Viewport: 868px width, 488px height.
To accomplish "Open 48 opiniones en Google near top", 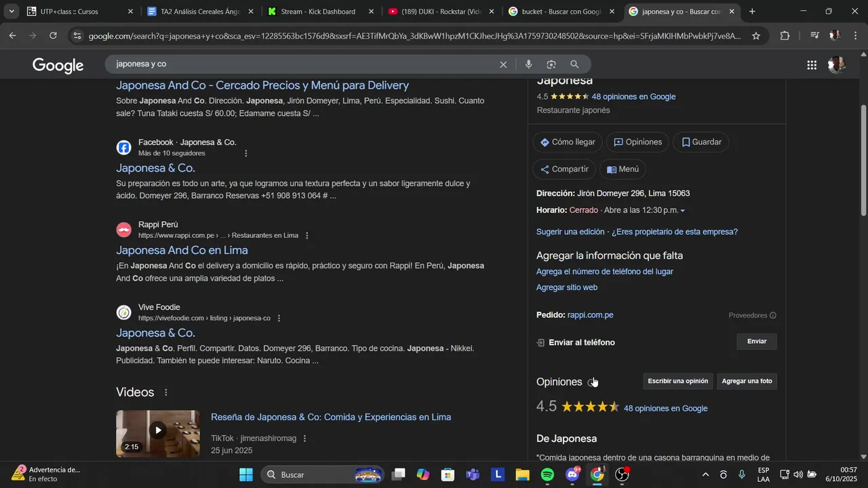I will (633, 97).
